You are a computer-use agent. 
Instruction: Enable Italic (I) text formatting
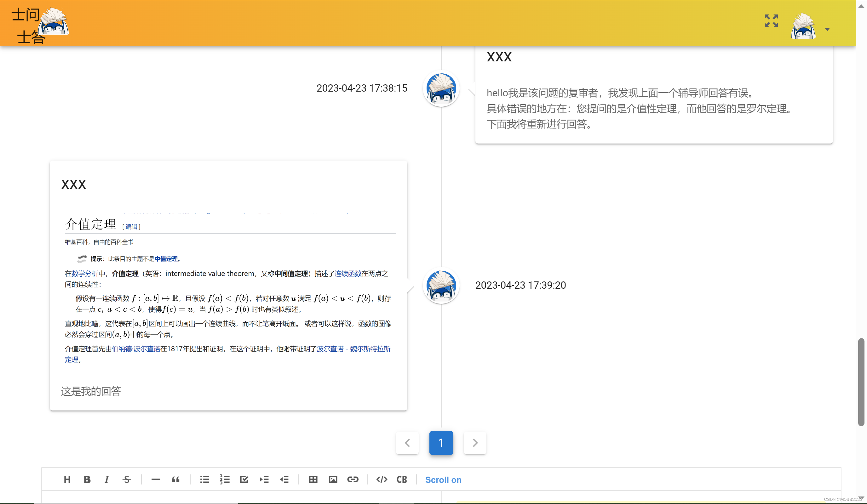point(107,479)
